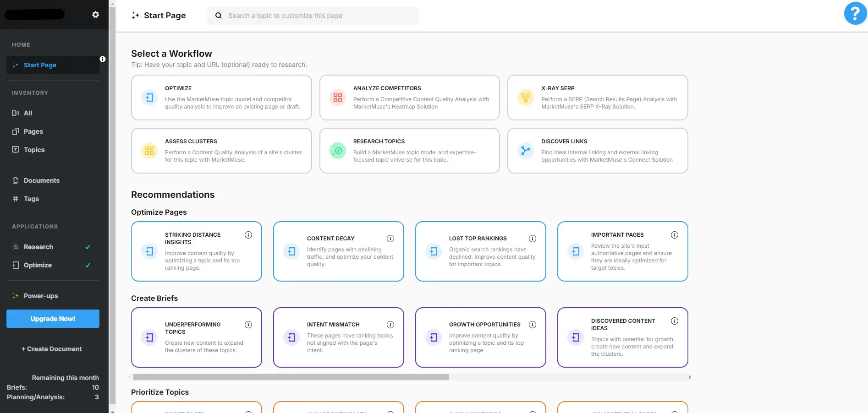868x413 pixels.
Task: Click the Research application checkmark
Action: (88, 247)
